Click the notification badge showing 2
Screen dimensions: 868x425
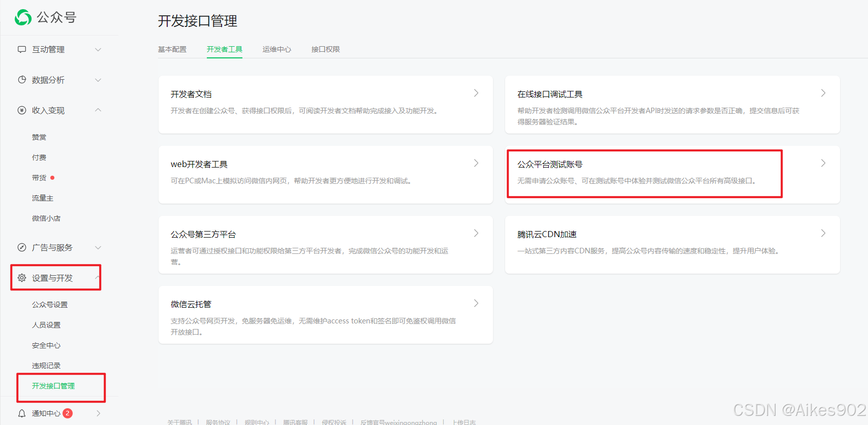[x=68, y=413]
